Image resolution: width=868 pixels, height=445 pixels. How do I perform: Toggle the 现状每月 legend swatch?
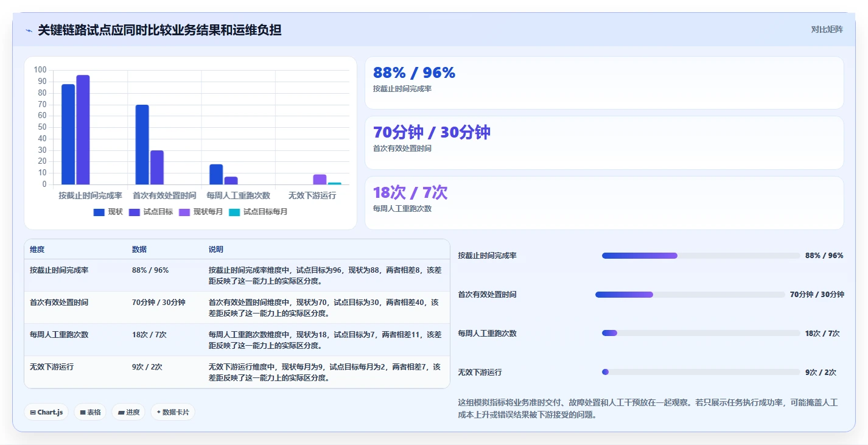pos(184,212)
